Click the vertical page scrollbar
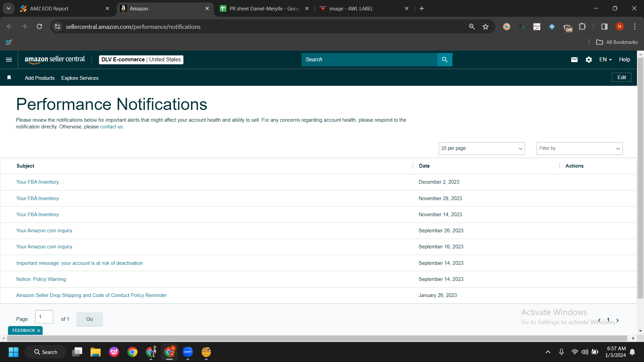The width and height of the screenshot is (644, 362). click(640, 178)
